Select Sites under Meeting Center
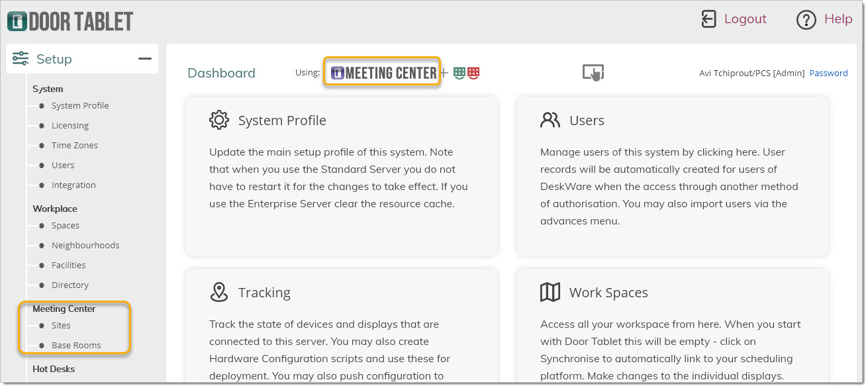Viewport: 868px width, 388px height. 61,325
